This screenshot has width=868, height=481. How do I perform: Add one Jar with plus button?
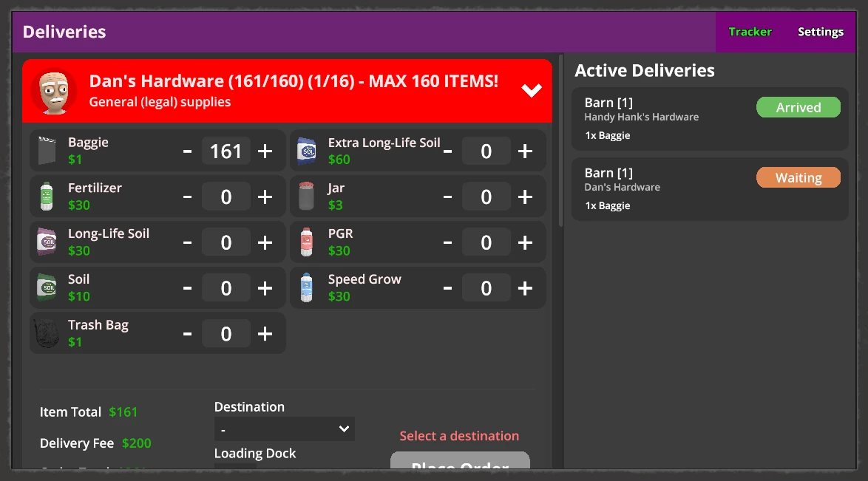(526, 197)
